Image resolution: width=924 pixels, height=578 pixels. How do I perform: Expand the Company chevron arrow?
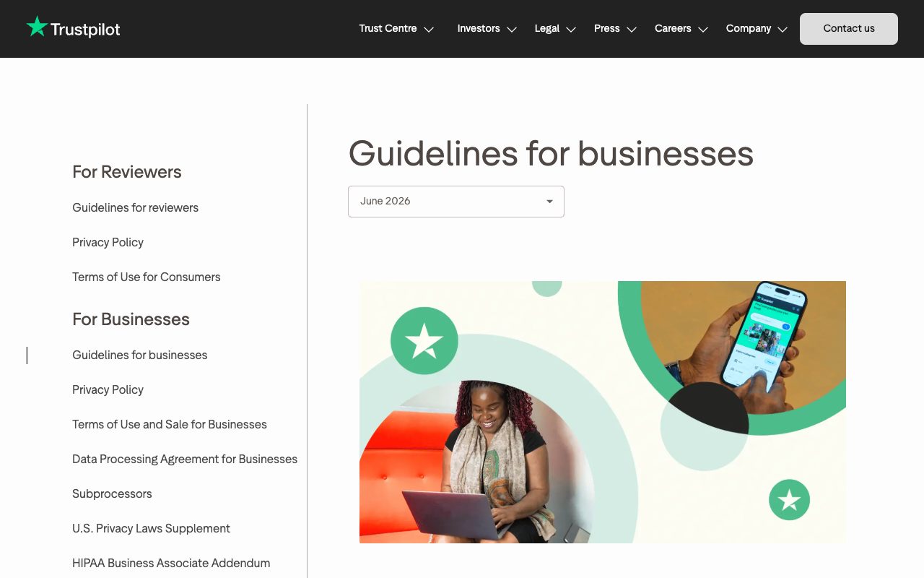(x=783, y=30)
